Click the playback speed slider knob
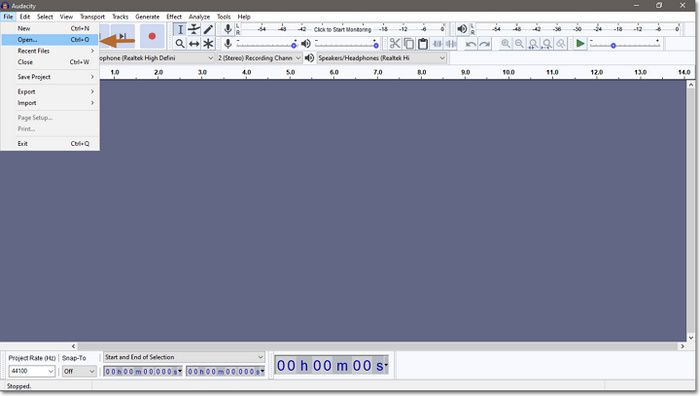 pyautogui.click(x=613, y=46)
